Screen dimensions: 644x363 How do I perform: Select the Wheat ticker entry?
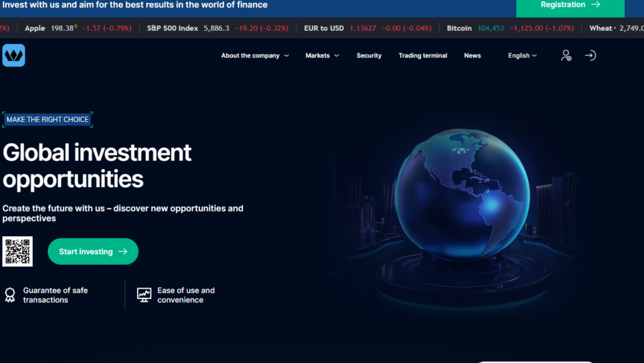pyautogui.click(x=617, y=28)
